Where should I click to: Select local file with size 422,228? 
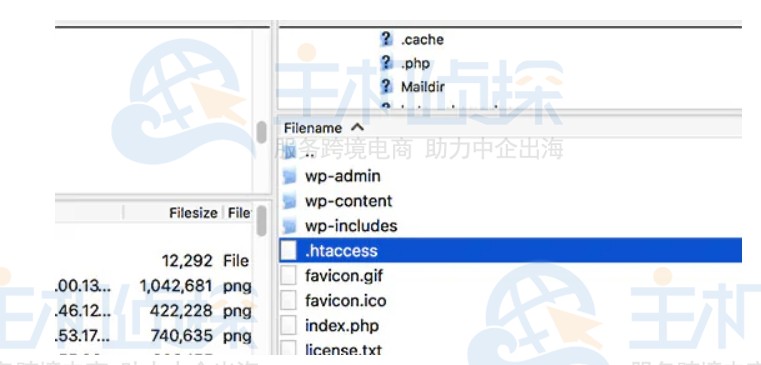[x=181, y=311]
